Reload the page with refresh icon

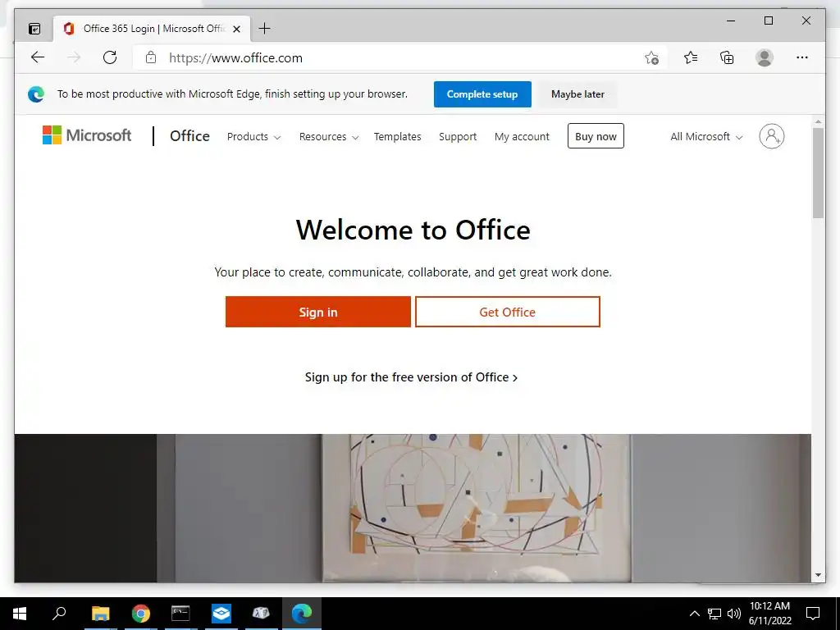[110, 57]
